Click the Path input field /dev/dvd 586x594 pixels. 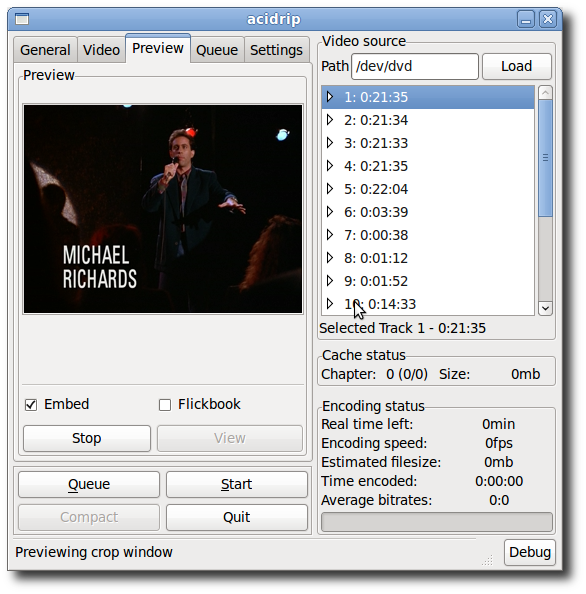click(415, 66)
